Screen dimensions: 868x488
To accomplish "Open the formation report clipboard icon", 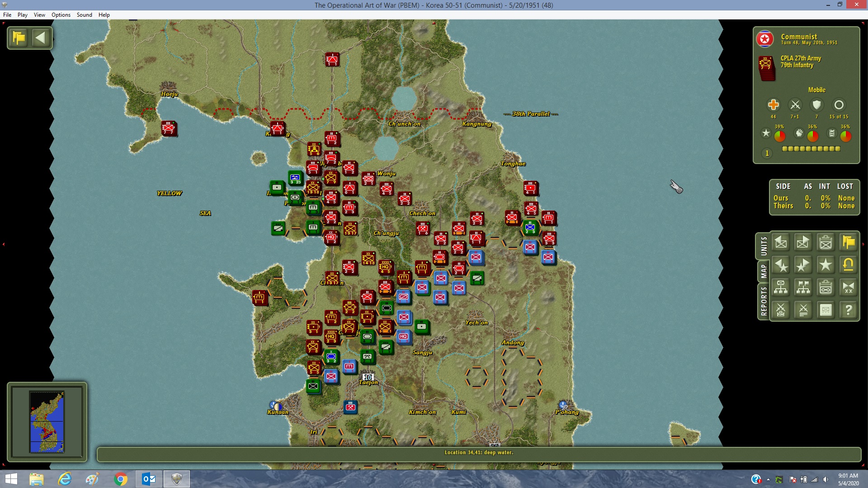I will pyautogui.click(x=826, y=287).
